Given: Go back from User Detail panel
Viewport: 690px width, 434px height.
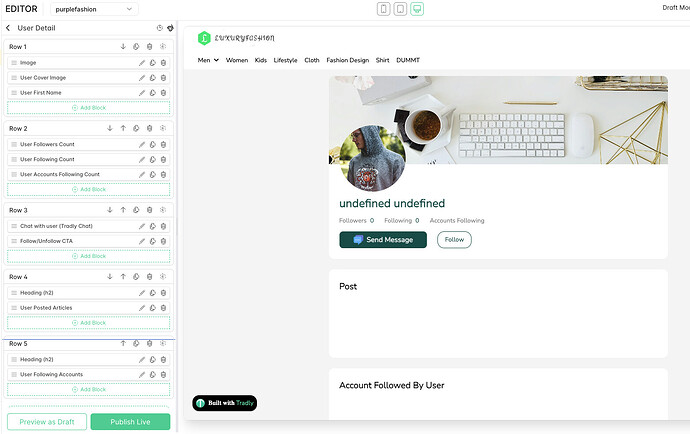Looking at the screenshot, I should click(x=8, y=28).
